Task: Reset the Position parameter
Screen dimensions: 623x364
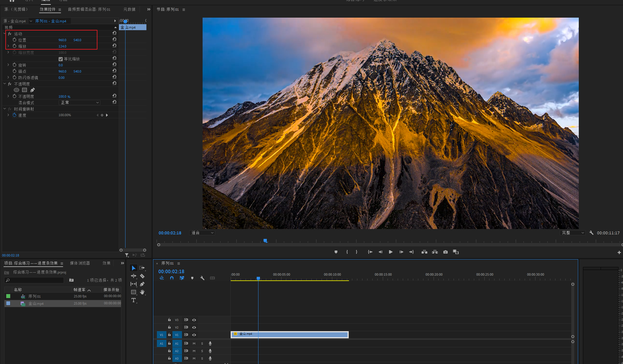Action: coord(114,40)
